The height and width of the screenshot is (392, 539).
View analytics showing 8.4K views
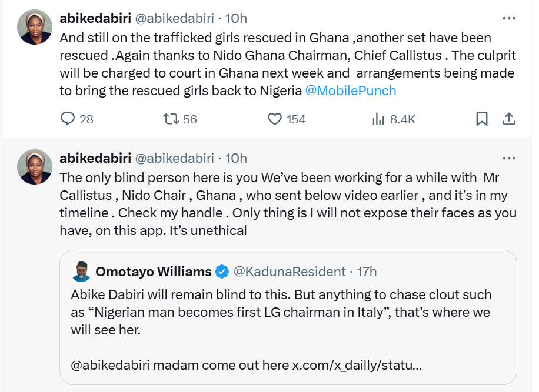(378, 119)
